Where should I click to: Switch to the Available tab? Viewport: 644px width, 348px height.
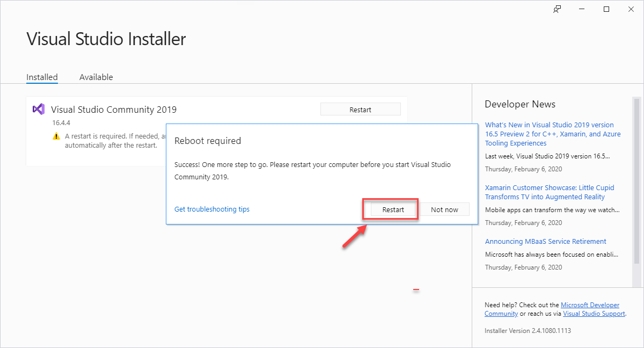[x=96, y=77]
